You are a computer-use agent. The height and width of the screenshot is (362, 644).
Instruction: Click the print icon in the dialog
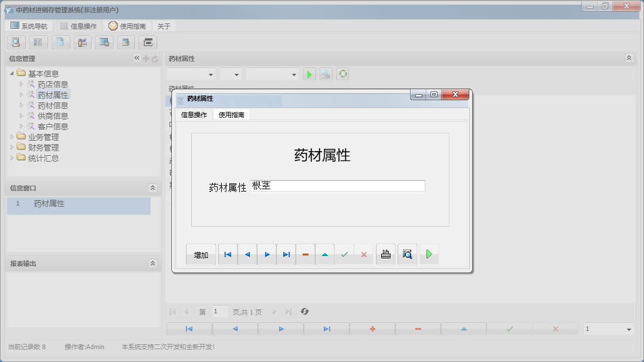[385, 254]
